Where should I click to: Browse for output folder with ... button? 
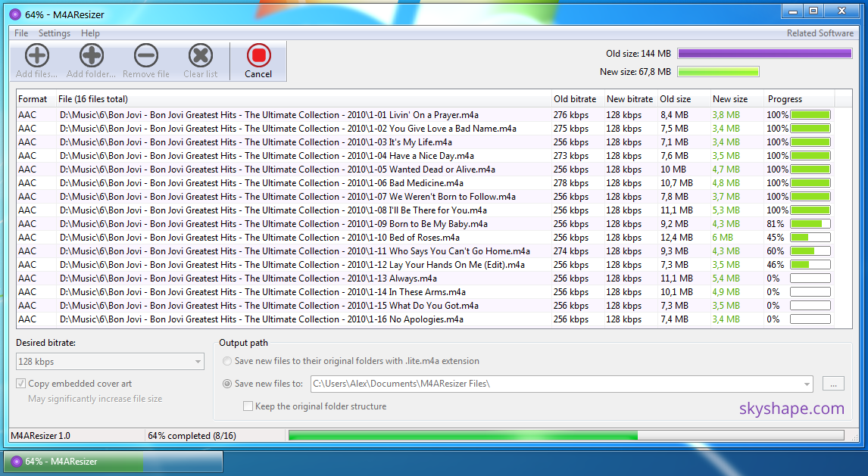click(832, 384)
